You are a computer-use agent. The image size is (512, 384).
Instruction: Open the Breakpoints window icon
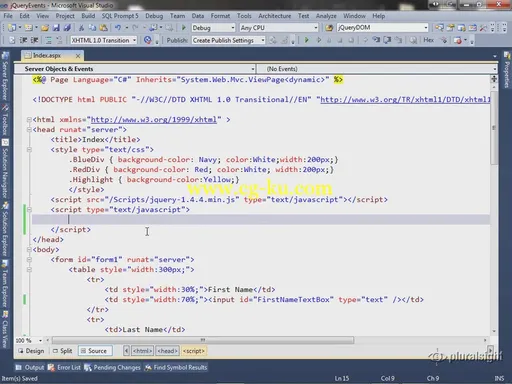[x=458, y=40]
